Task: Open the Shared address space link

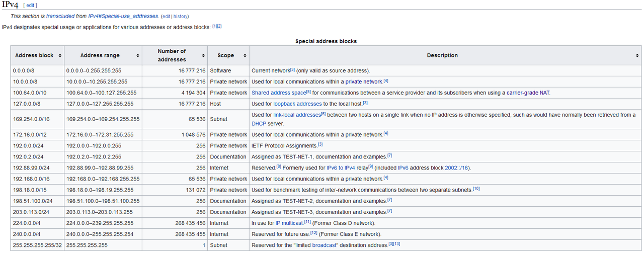Action: [279, 93]
